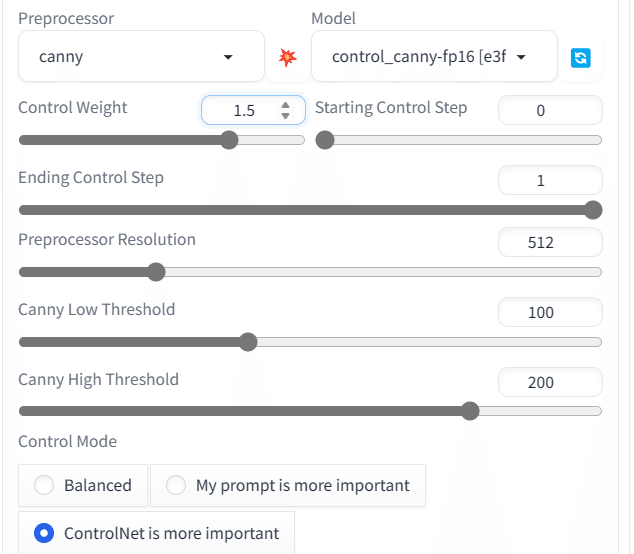The height and width of the screenshot is (554, 634).
Task: Click the Canny High Threshold 200 field
Action: [x=550, y=382]
